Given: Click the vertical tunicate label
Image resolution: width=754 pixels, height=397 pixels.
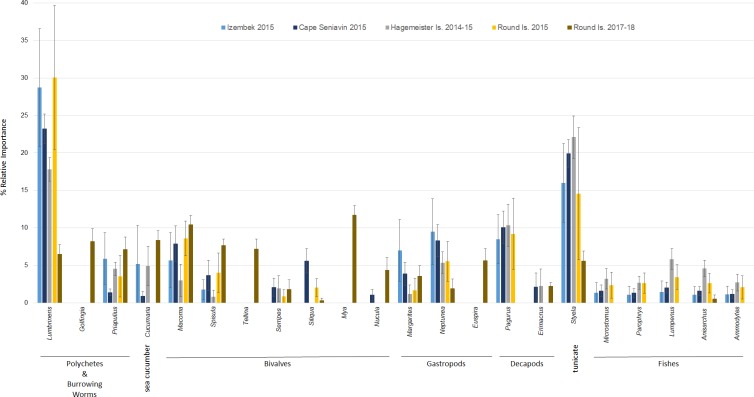Looking at the screenshot, I should coord(576,358).
